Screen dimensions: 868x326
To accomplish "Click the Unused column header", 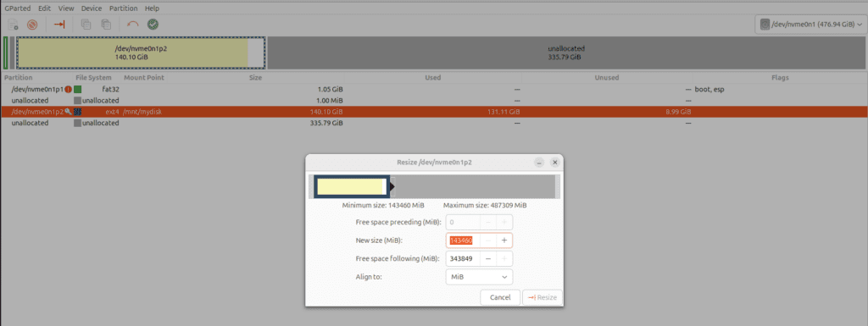I will coord(607,78).
